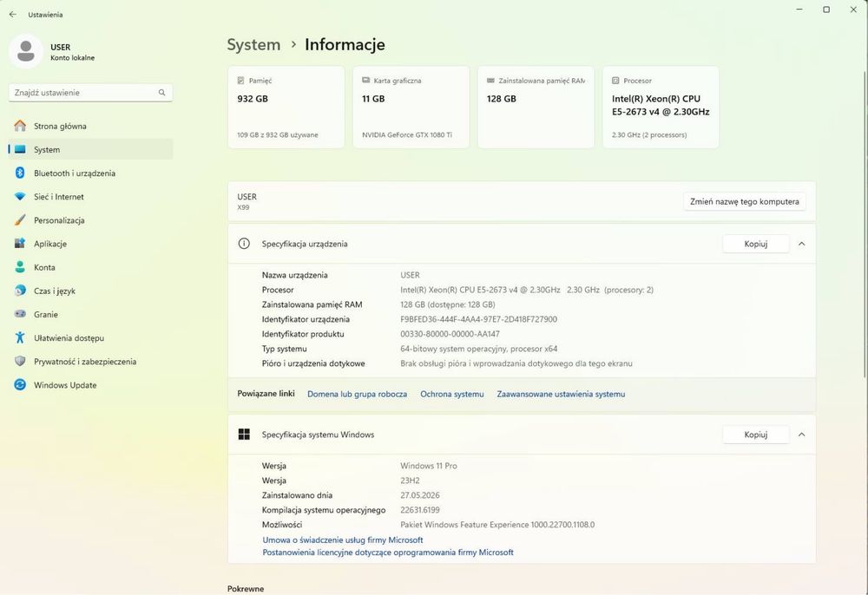The height and width of the screenshot is (595, 868).
Task: Click the 64-bitowy system operacyjny value
Action: 478,349
